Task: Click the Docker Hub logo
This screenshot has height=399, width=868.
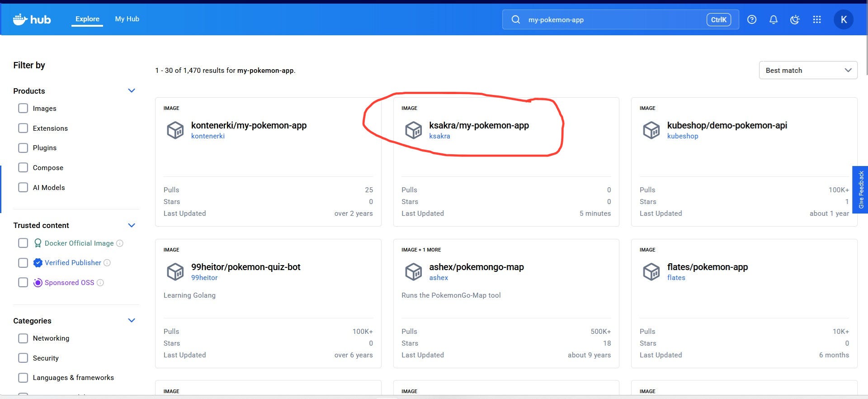Action: tap(32, 19)
